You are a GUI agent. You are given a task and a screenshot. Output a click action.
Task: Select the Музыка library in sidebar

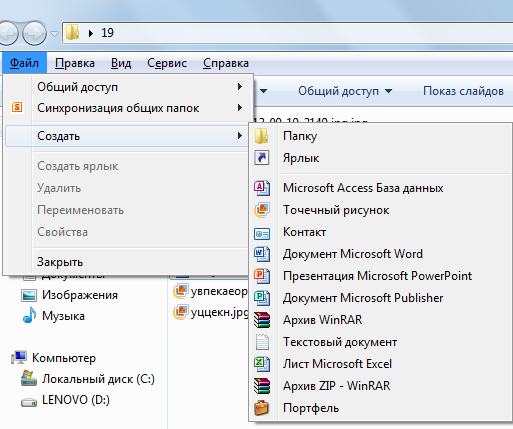(x=63, y=316)
